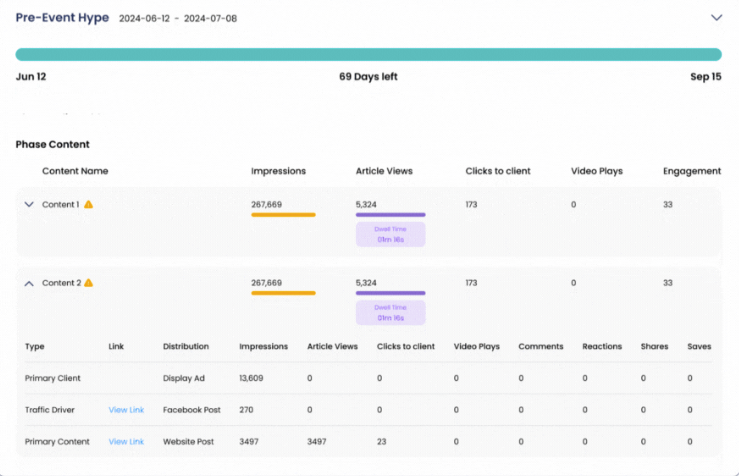Collapse the Content 2 row chevron
739x476 pixels.
point(29,283)
